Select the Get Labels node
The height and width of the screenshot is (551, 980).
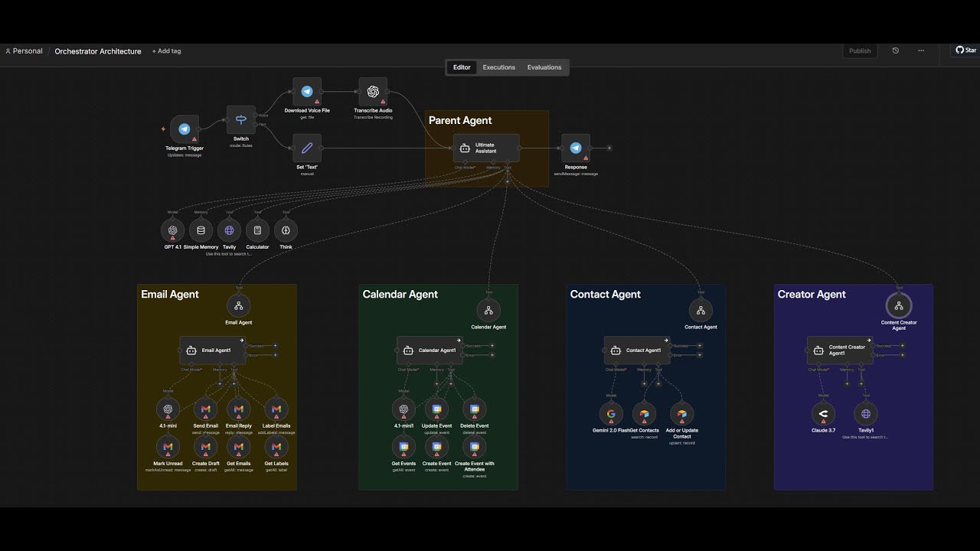pos(276,447)
